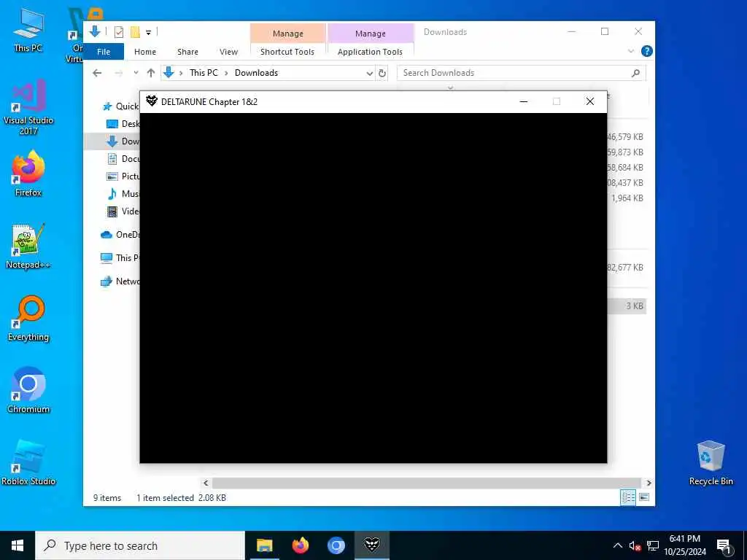747x560 pixels.
Task: Select the file row showing 3 KB
Action: (x=627, y=306)
